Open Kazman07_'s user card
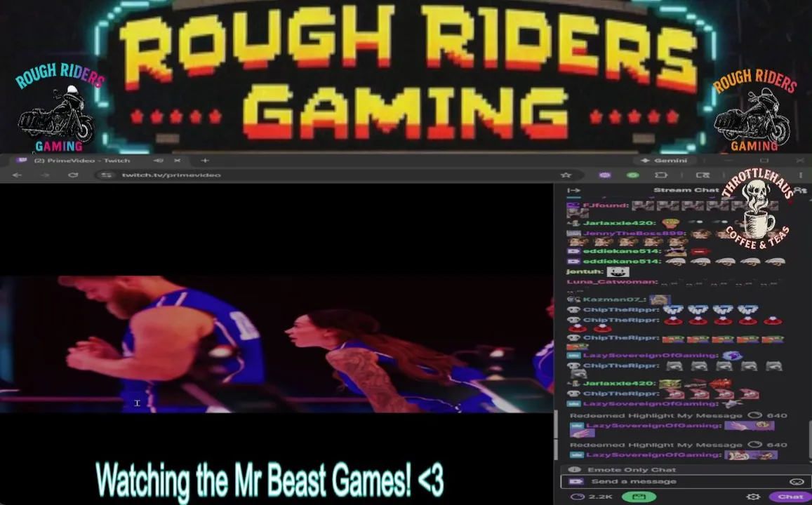The width and height of the screenshot is (812, 505). [613, 299]
